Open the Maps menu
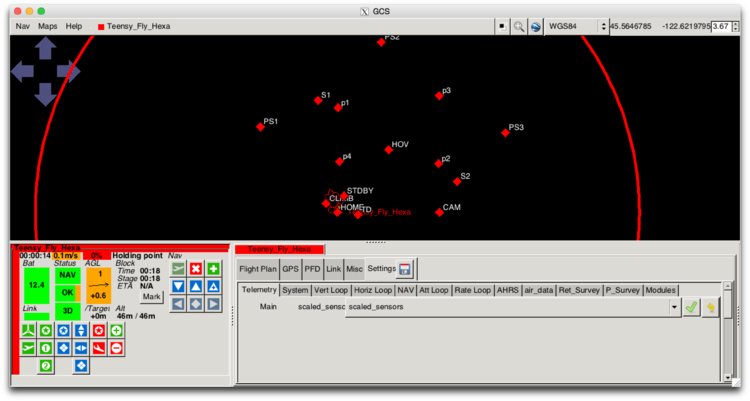Image resolution: width=750 pixels, height=401 pixels. [47, 26]
